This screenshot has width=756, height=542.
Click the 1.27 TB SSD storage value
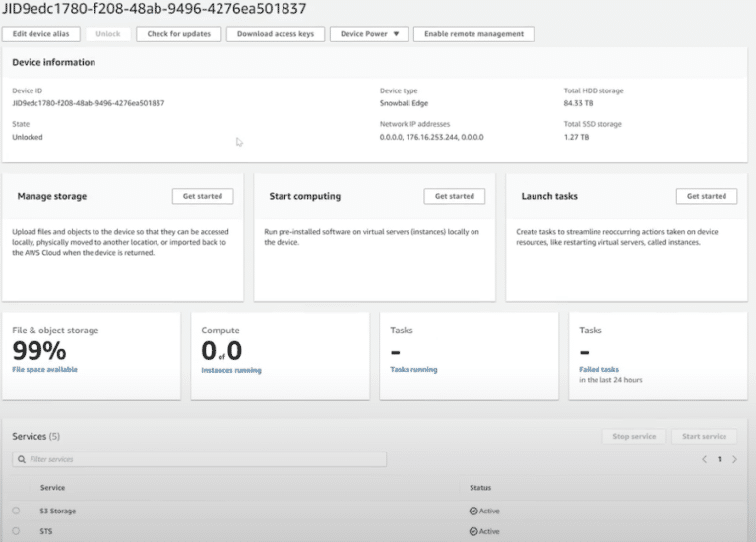[576, 137]
